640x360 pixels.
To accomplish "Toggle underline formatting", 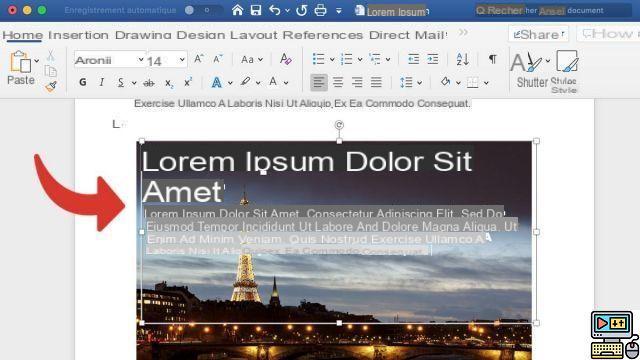I will (121, 82).
